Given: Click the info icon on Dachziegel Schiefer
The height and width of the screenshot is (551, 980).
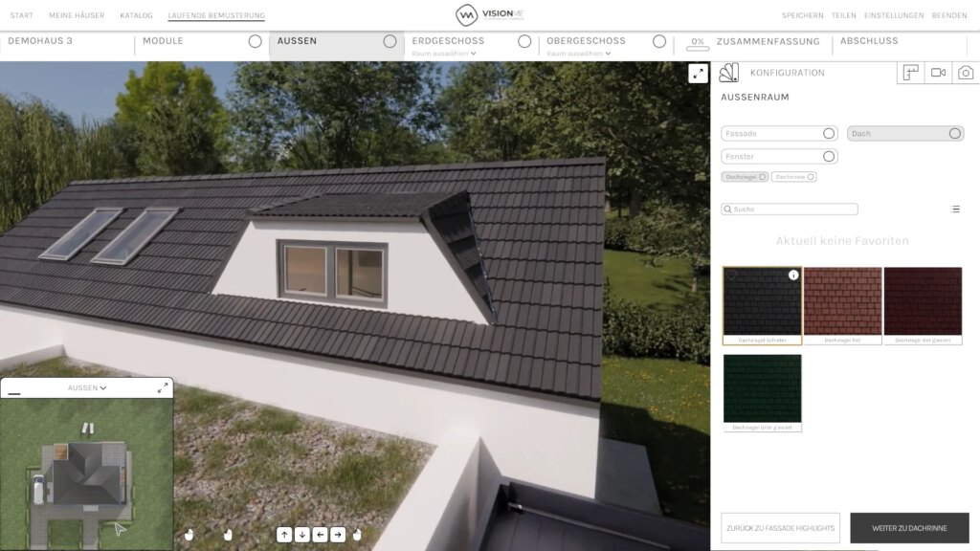Looking at the screenshot, I should pos(792,275).
